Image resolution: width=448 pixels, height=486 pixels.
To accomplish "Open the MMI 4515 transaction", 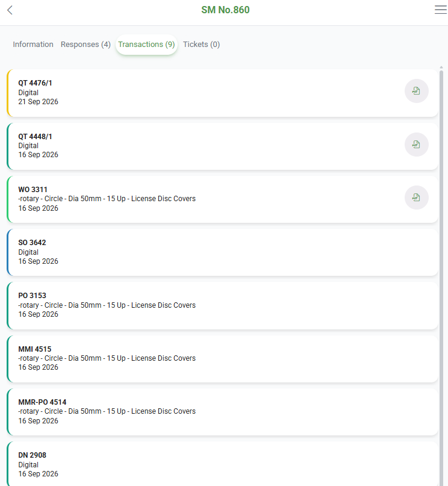I will click(222, 358).
